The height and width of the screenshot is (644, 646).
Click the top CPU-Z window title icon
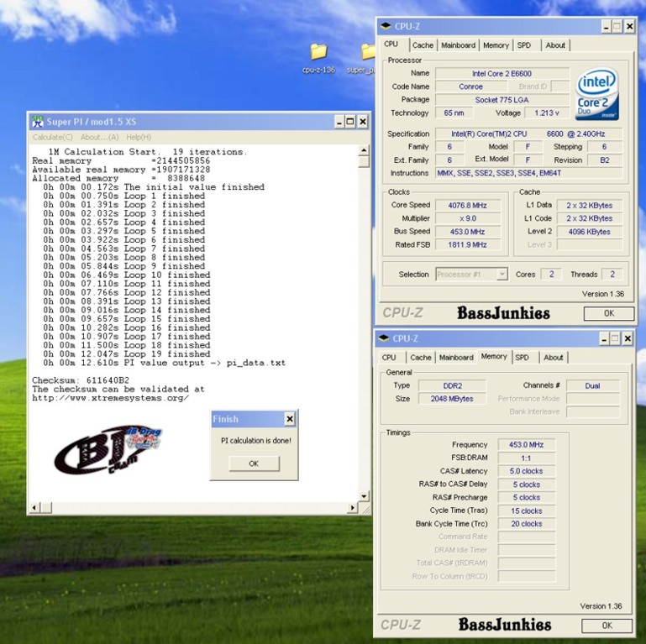click(386, 26)
